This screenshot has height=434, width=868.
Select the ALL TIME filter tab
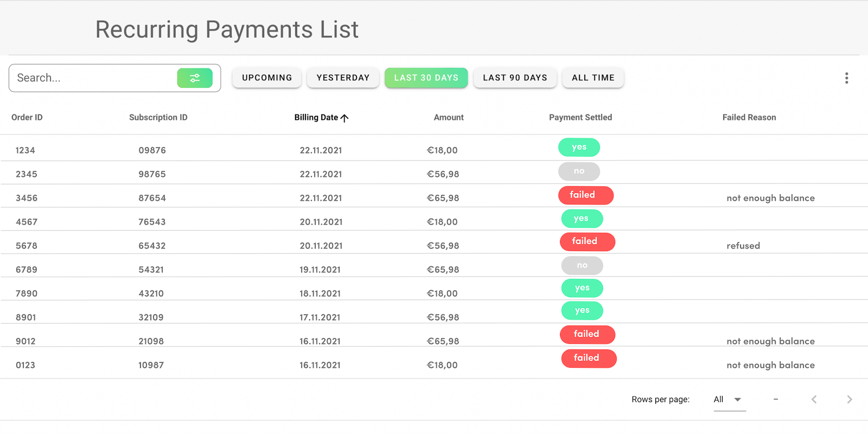tap(593, 78)
